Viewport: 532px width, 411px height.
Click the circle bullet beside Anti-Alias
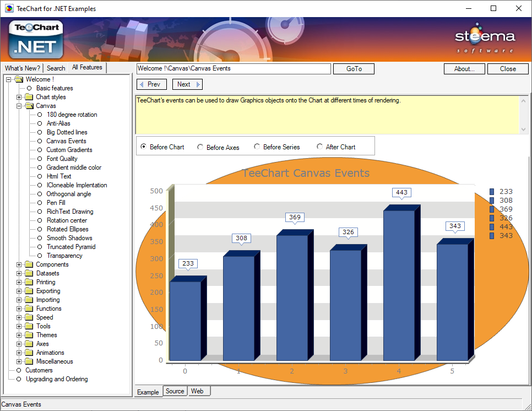click(40, 123)
